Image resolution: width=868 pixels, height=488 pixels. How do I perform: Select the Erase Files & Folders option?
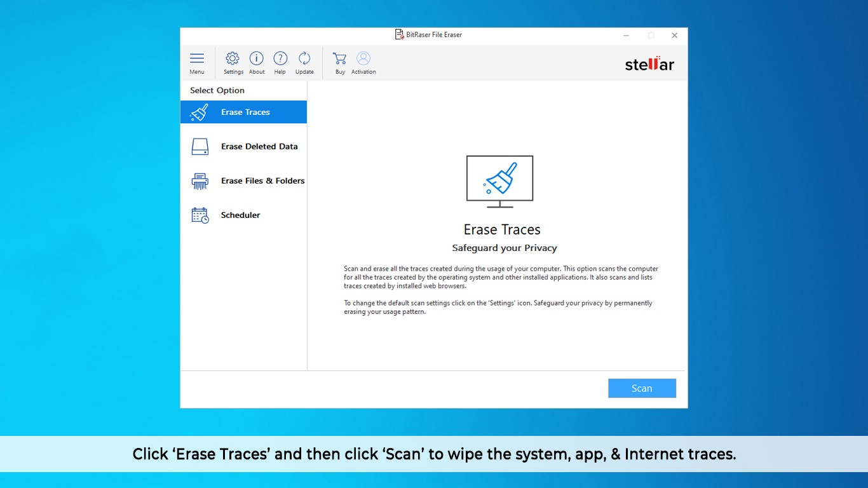coord(243,180)
